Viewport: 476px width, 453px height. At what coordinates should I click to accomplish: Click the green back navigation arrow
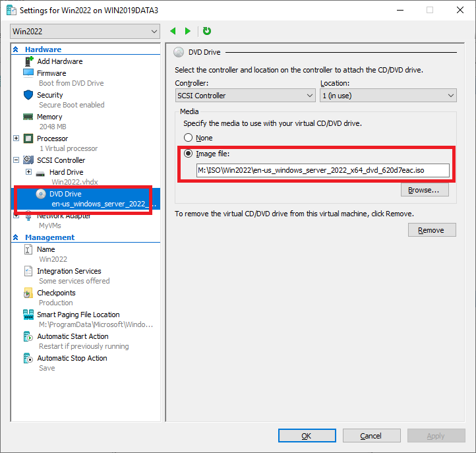click(x=173, y=31)
